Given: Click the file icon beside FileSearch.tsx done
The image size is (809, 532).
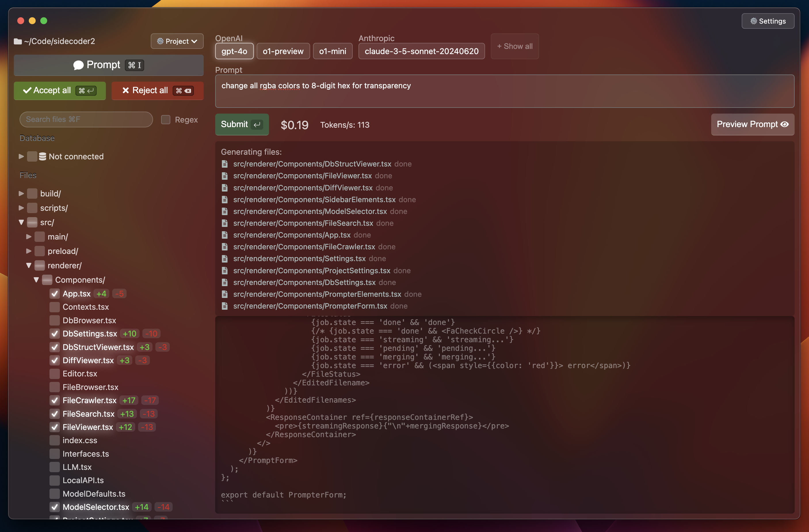Looking at the screenshot, I should pyautogui.click(x=225, y=223).
